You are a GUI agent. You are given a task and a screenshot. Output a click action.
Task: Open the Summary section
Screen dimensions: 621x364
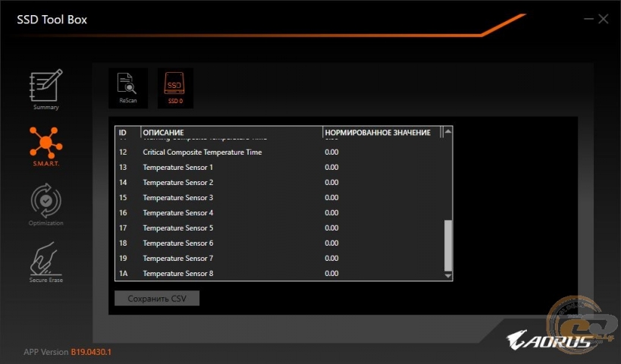click(46, 90)
